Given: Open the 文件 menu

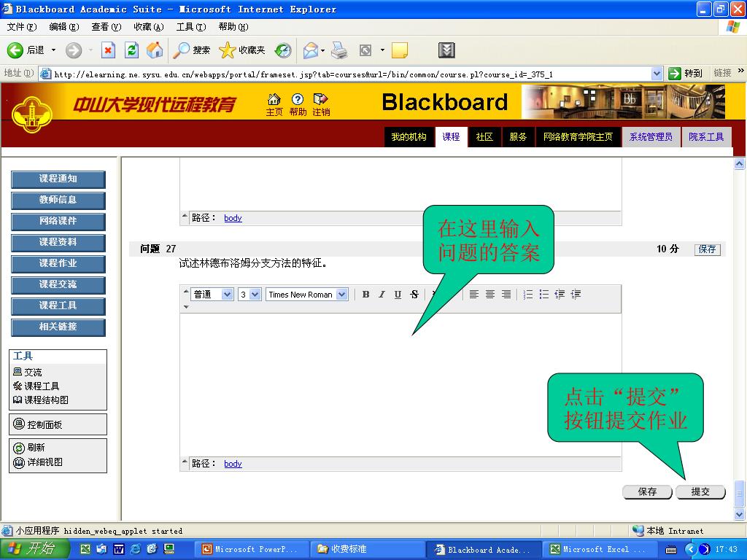Looking at the screenshot, I should (21, 27).
